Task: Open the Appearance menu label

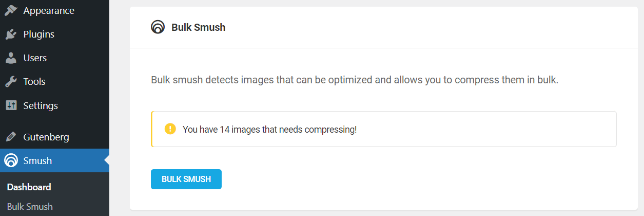Action: pos(49,10)
